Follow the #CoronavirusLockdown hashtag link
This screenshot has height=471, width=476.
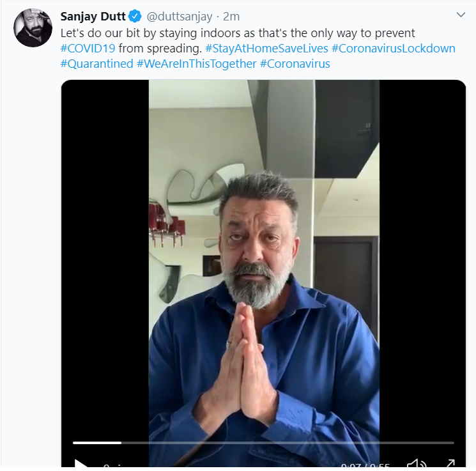click(394, 48)
